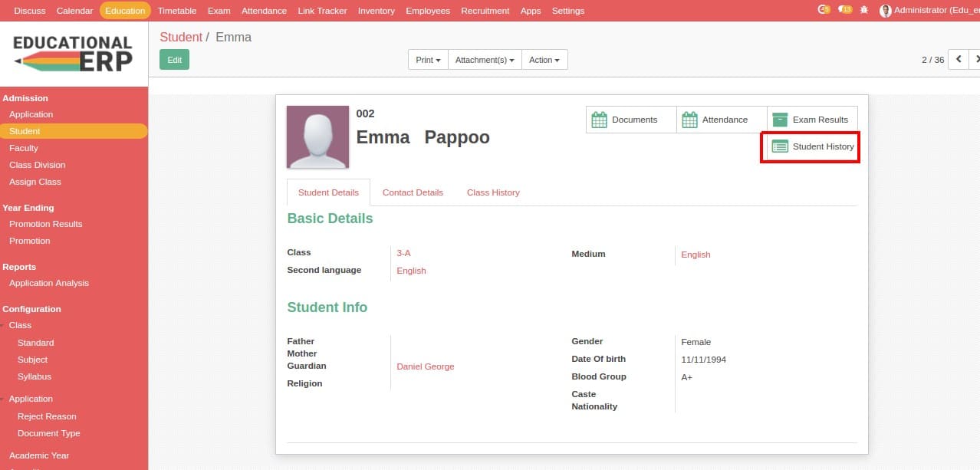Image resolution: width=980 pixels, height=470 pixels.
Task: Go to previous student record arrow
Action: (x=959, y=59)
